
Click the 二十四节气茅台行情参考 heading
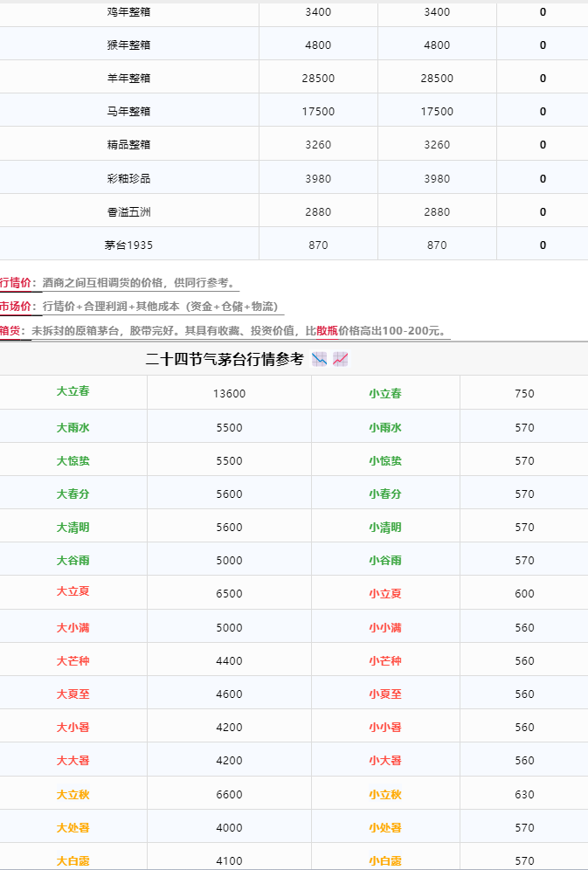coord(225,360)
